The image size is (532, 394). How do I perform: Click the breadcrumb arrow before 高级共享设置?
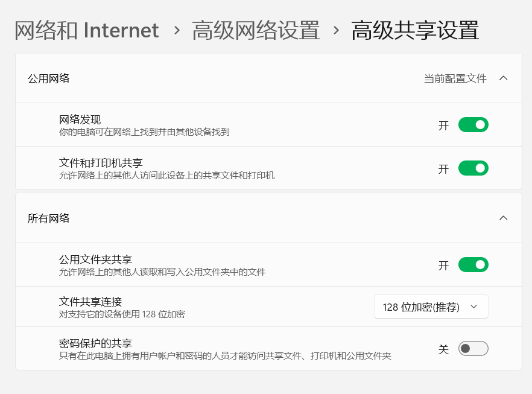[336, 31]
